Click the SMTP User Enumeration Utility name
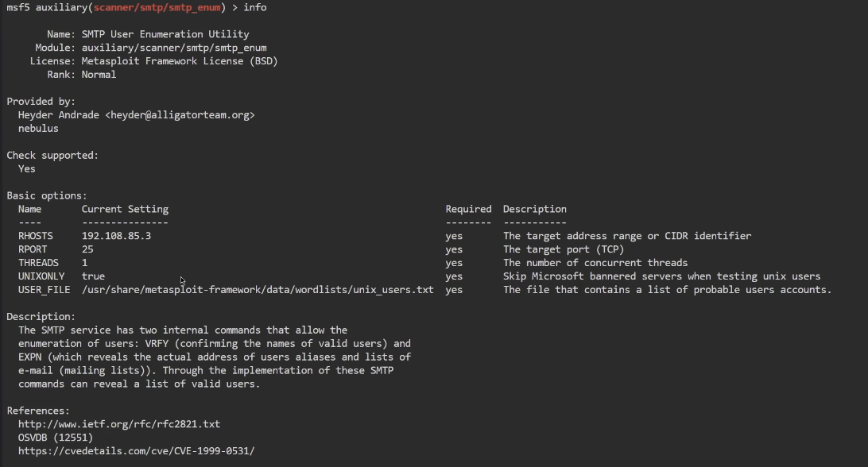 (x=165, y=34)
